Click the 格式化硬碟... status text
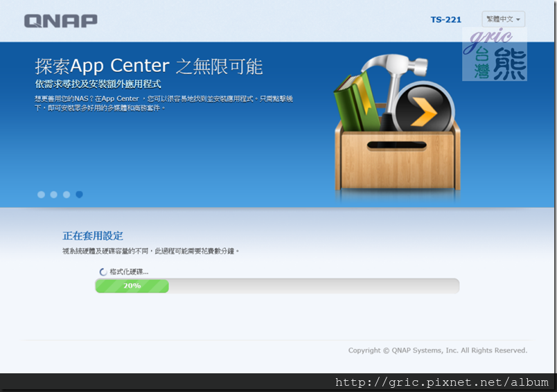This screenshot has height=392, width=557. [x=129, y=272]
